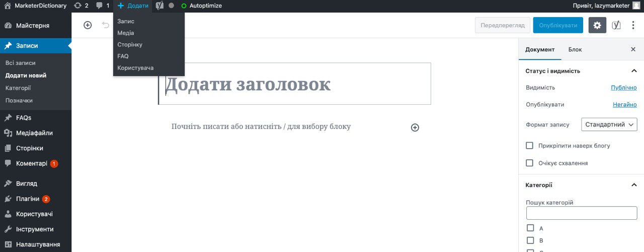Open the three-dot more options menu

tap(633, 25)
